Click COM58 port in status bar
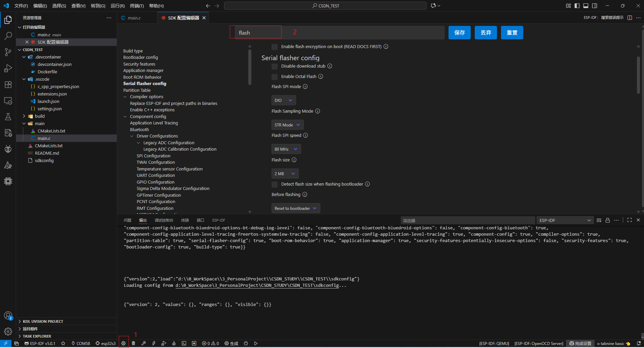This screenshot has height=348, width=644. coord(81,343)
